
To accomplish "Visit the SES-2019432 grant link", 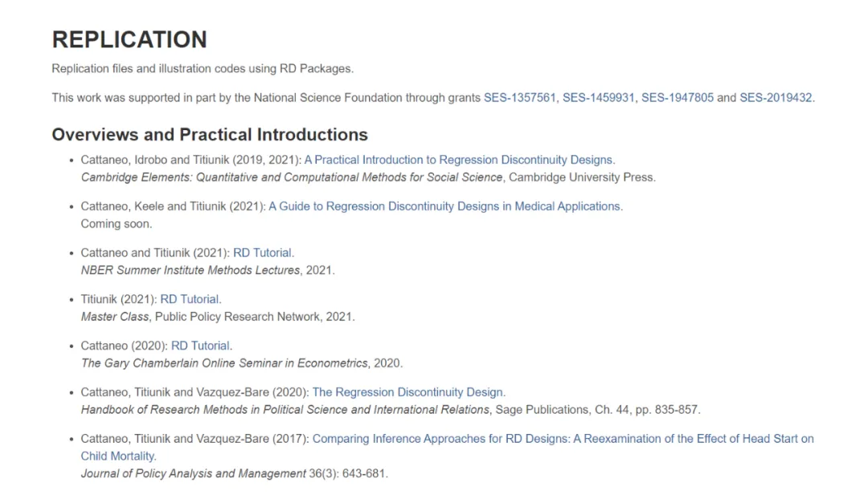I will pyautogui.click(x=776, y=98).
